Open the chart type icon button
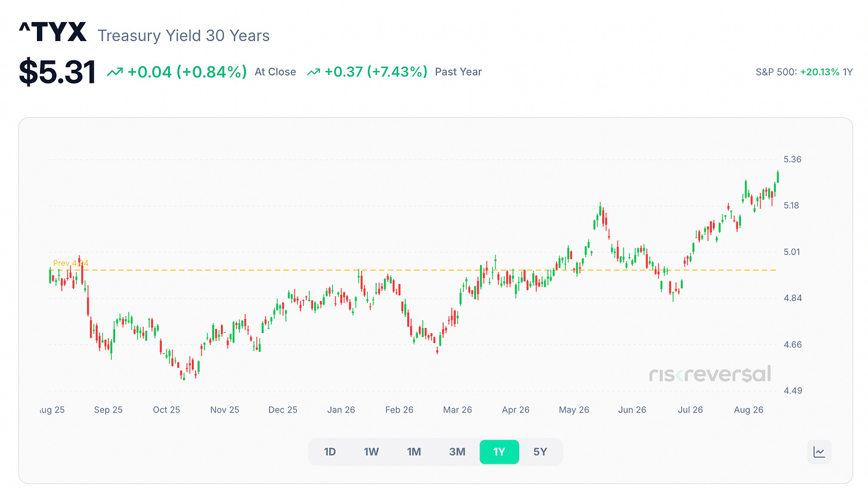This screenshot has width=868, height=496. tap(819, 452)
